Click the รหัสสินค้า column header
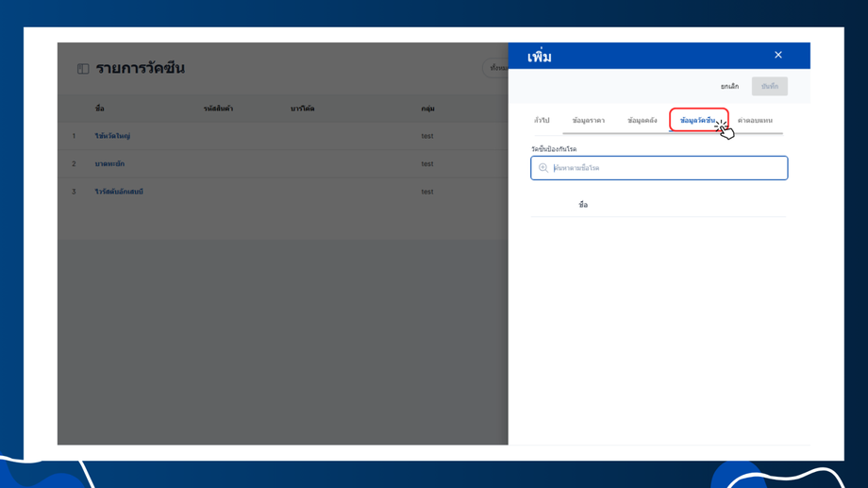The width and height of the screenshot is (868, 488). [x=218, y=109]
